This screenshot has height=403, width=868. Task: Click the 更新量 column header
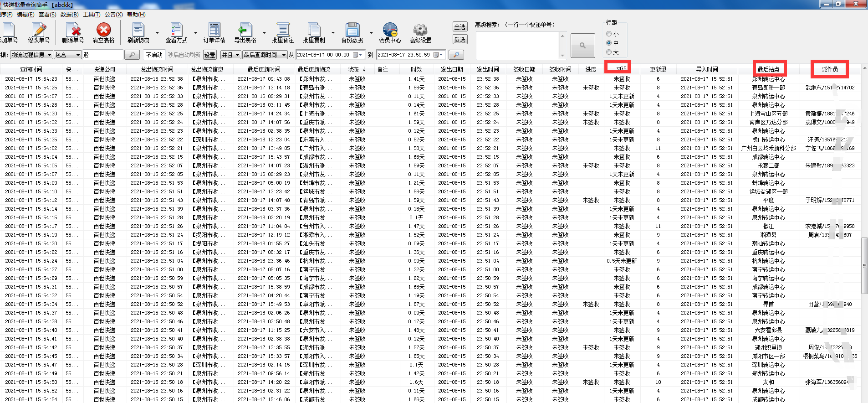[x=658, y=69]
